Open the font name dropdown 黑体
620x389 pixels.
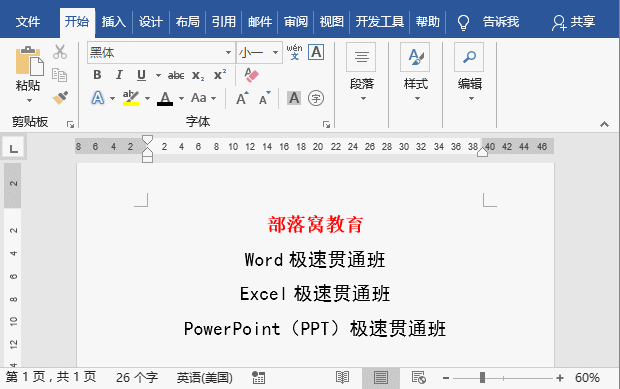tap(228, 52)
